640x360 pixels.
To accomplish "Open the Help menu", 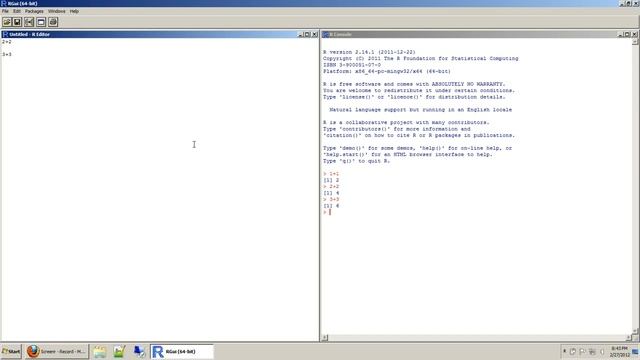I will (x=74, y=11).
